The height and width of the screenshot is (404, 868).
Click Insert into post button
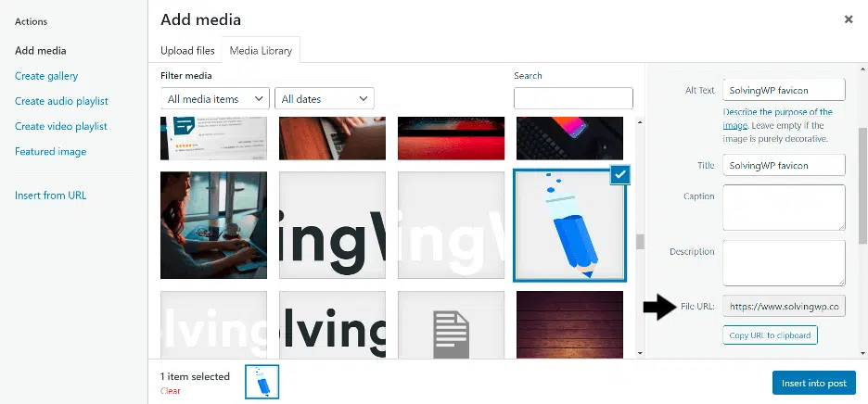point(814,383)
